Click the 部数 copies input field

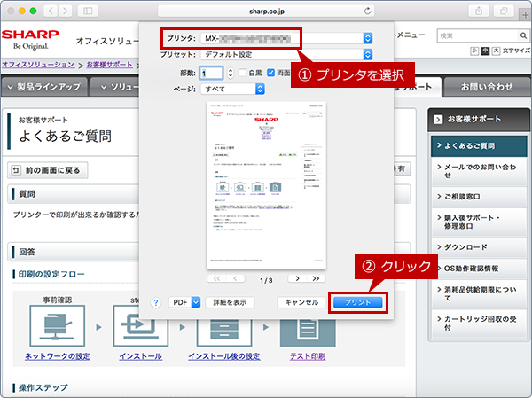click(212, 73)
